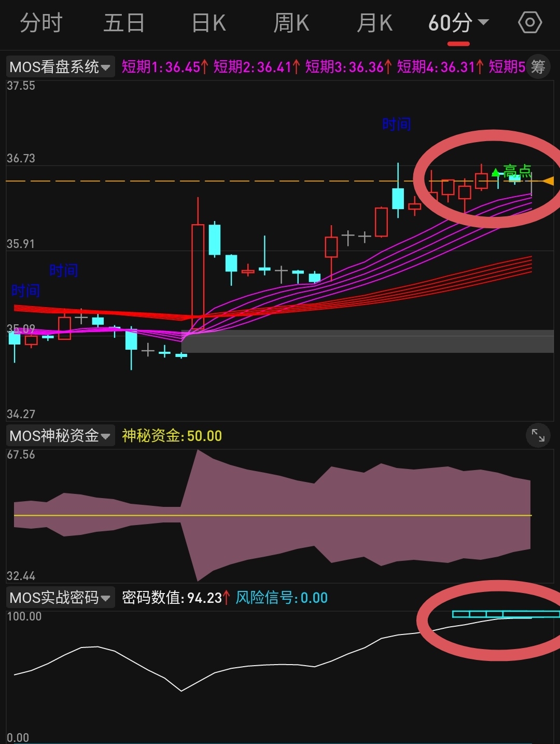Select the blue 时间 marker near top
Screen dimensions: 560x744
tap(397, 124)
